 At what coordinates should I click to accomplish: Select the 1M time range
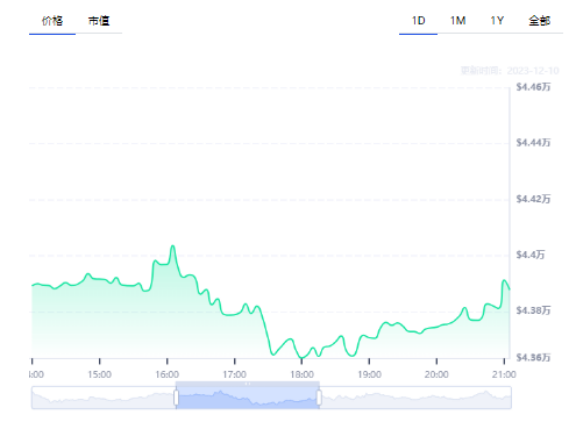(458, 21)
